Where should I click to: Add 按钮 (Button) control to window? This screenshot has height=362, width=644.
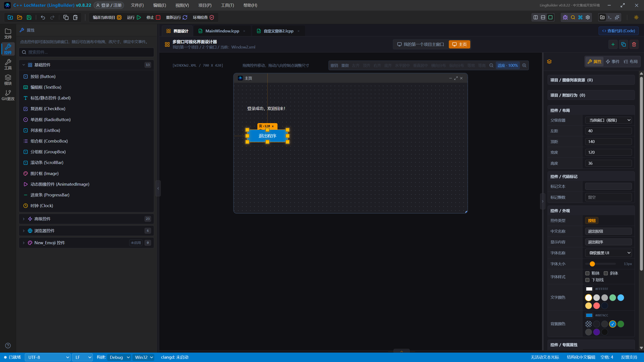click(x=86, y=76)
